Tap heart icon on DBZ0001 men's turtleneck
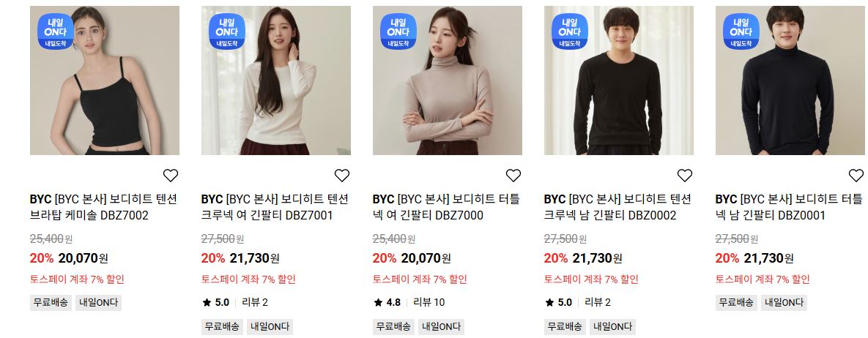The image size is (868, 338). [856, 176]
